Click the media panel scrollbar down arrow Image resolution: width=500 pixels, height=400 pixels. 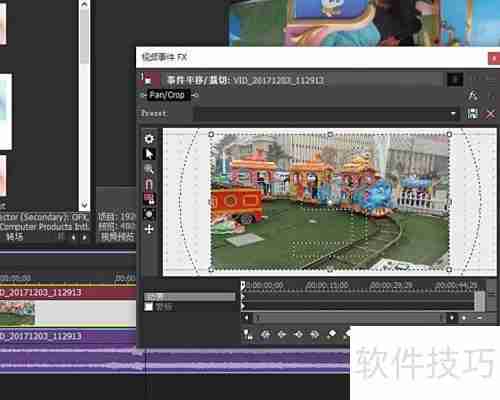pos(84,204)
